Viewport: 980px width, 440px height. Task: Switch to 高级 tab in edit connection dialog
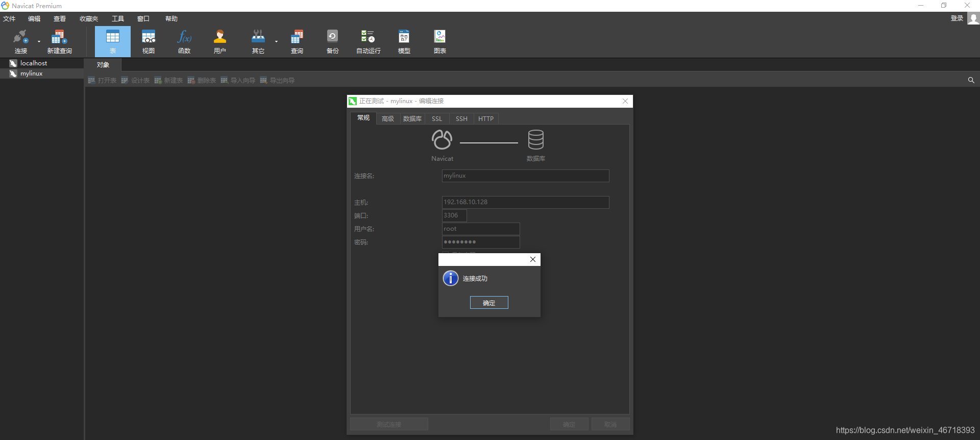click(388, 118)
